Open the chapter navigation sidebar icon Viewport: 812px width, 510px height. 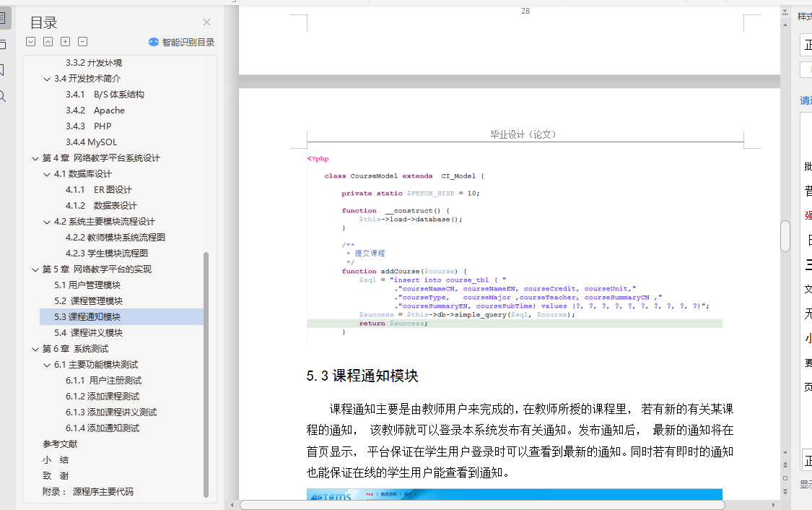click(x=3, y=45)
